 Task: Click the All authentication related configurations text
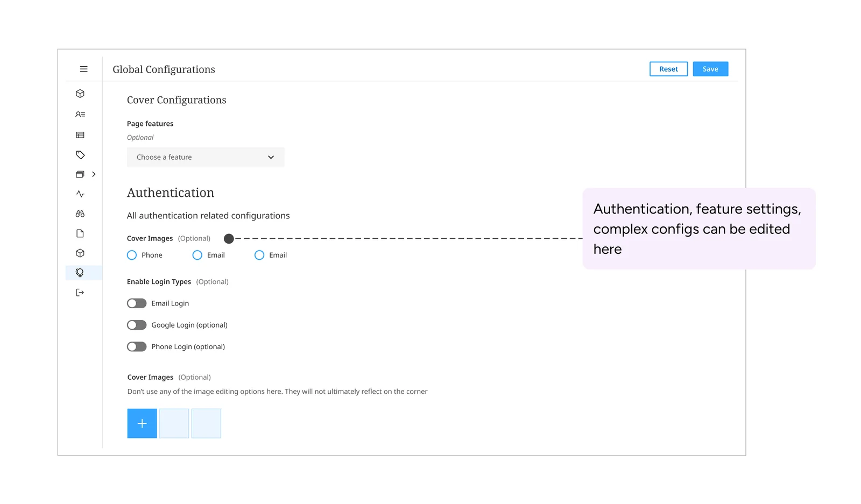(x=208, y=216)
